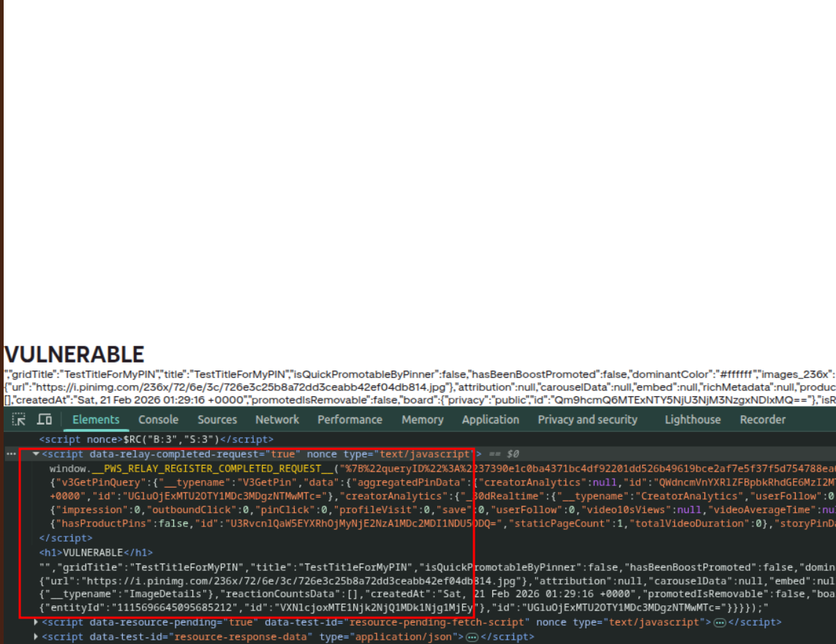Expand the resource-pending-fetch-script node
Viewport: 836px width, 644px height.
coord(36,622)
